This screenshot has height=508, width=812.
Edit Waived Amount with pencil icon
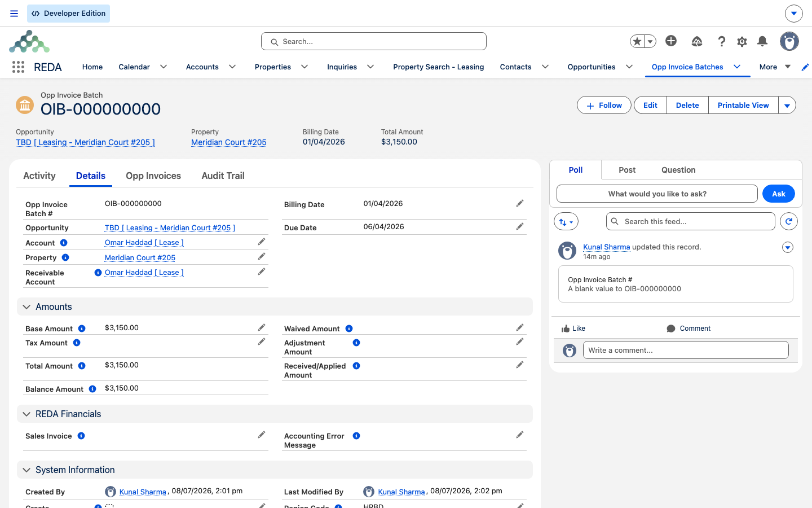point(520,327)
